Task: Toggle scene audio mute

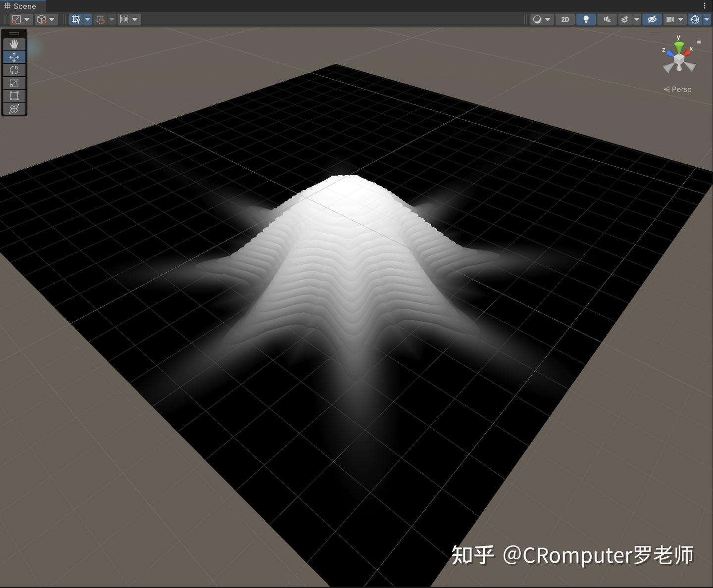Action: tap(607, 19)
